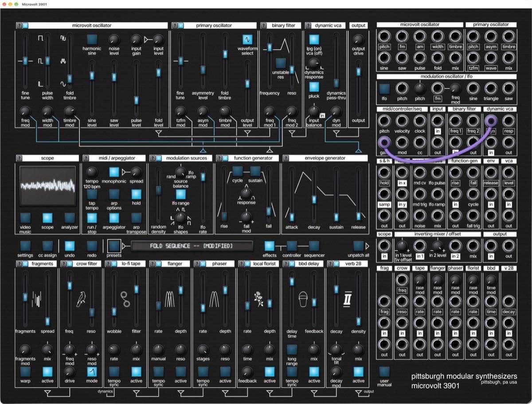The width and height of the screenshot is (532, 404).
Task: Click the scope waveform display
Action: [x=48, y=185]
